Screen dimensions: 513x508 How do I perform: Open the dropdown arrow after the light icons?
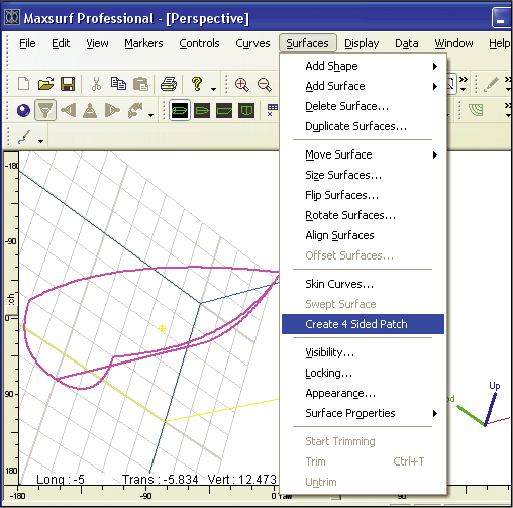pyautogui.click(x=151, y=115)
